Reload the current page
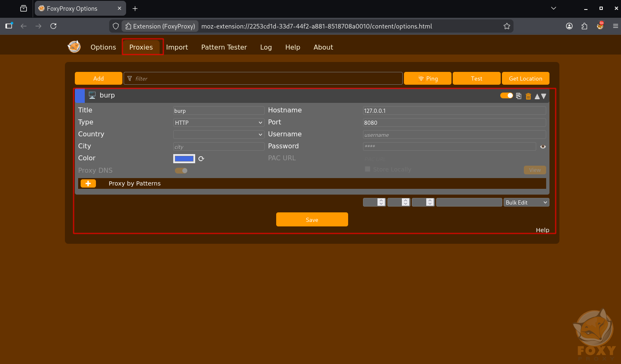621x364 pixels. (53, 26)
